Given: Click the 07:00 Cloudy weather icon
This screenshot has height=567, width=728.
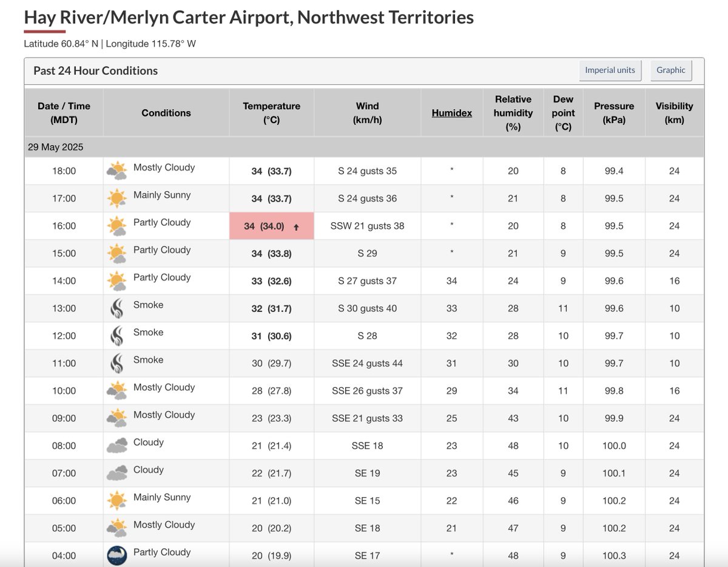Looking at the screenshot, I should (x=116, y=473).
